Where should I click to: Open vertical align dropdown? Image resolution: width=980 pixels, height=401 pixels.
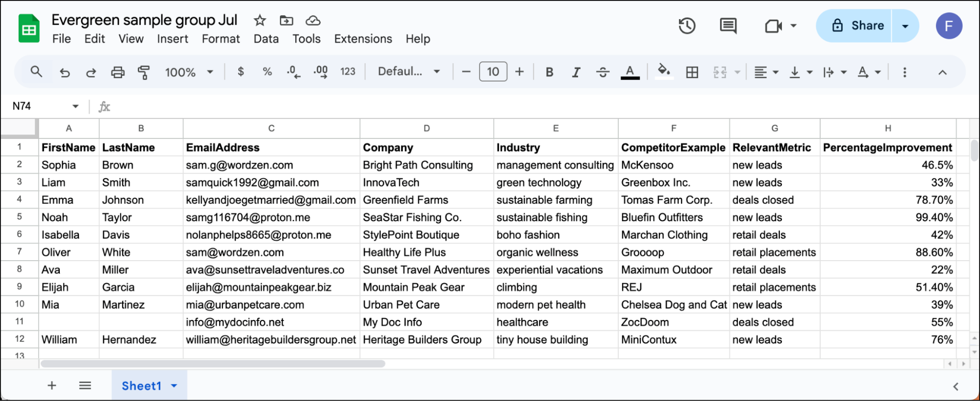[x=801, y=72]
